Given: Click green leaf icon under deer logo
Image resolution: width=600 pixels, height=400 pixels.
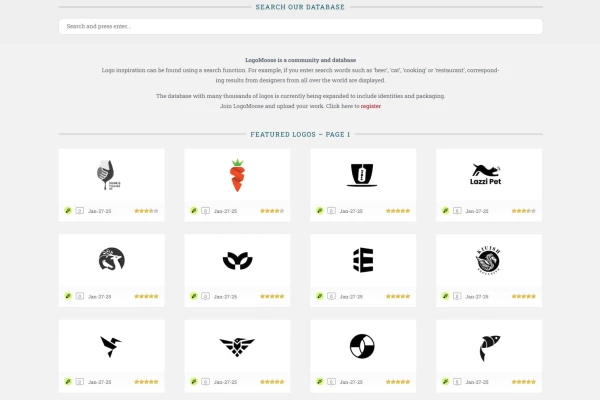Looking at the screenshot, I should pos(68,296).
